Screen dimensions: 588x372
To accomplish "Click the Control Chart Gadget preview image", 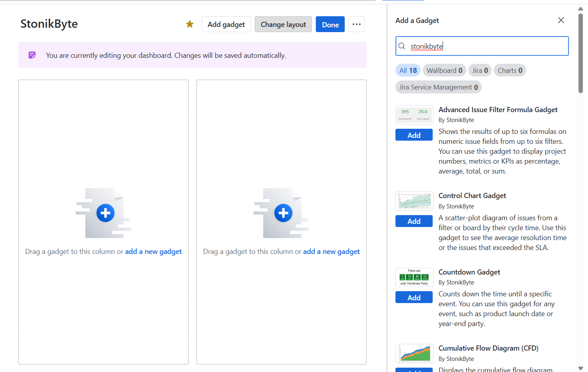I will tap(414, 201).
